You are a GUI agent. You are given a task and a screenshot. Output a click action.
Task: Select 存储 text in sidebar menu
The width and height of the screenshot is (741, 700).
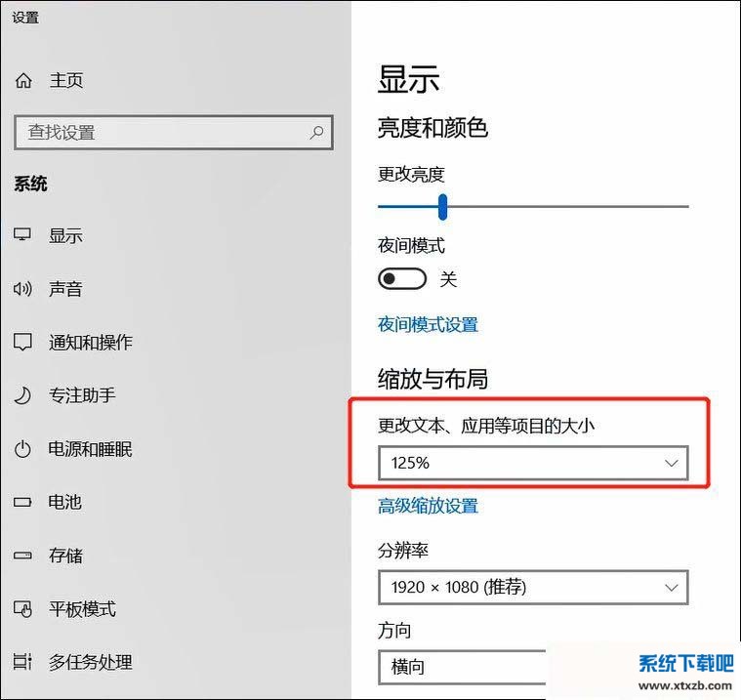point(66,556)
